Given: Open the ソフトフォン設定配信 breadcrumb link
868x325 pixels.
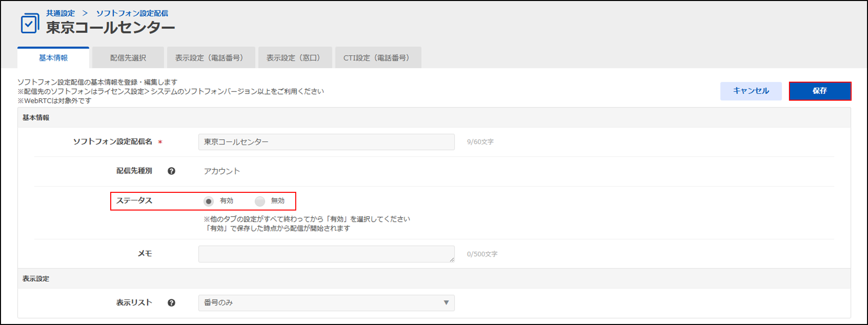Looking at the screenshot, I should click(x=132, y=13).
